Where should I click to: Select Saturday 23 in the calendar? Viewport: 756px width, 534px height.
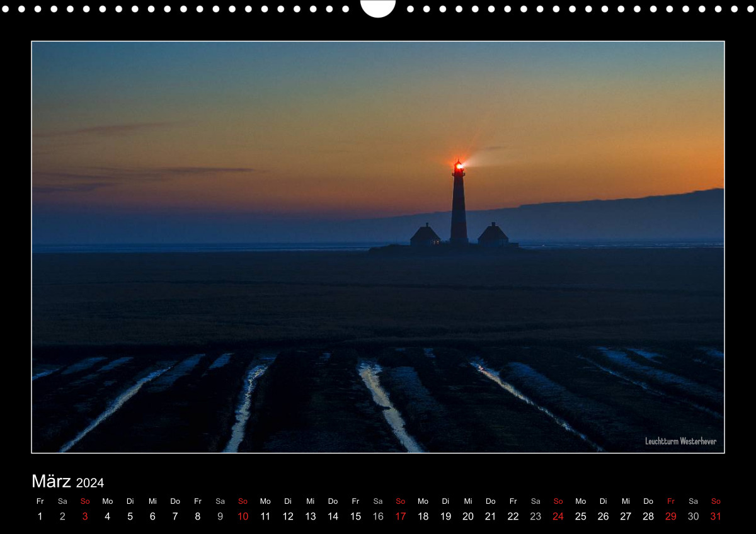pyautogui.click(x=535, y=516)
